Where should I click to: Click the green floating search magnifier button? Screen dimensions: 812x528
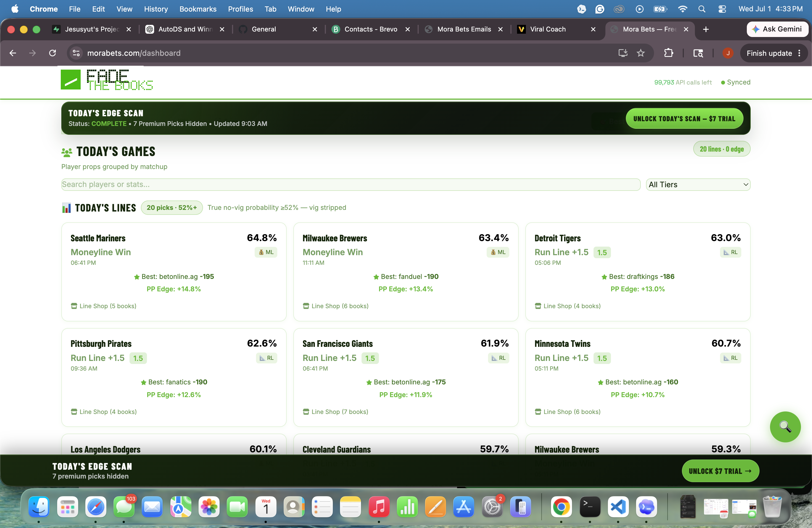(785, 427)
